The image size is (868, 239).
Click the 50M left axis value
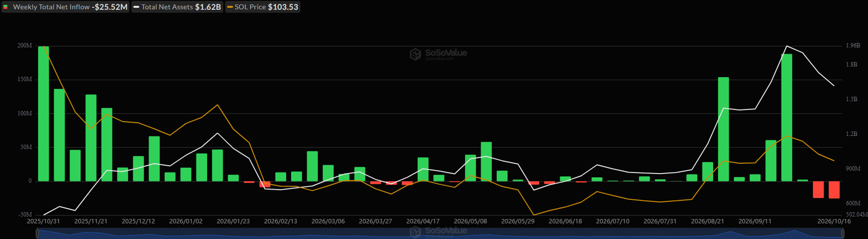pyautogui.click(x=26, y=147)
